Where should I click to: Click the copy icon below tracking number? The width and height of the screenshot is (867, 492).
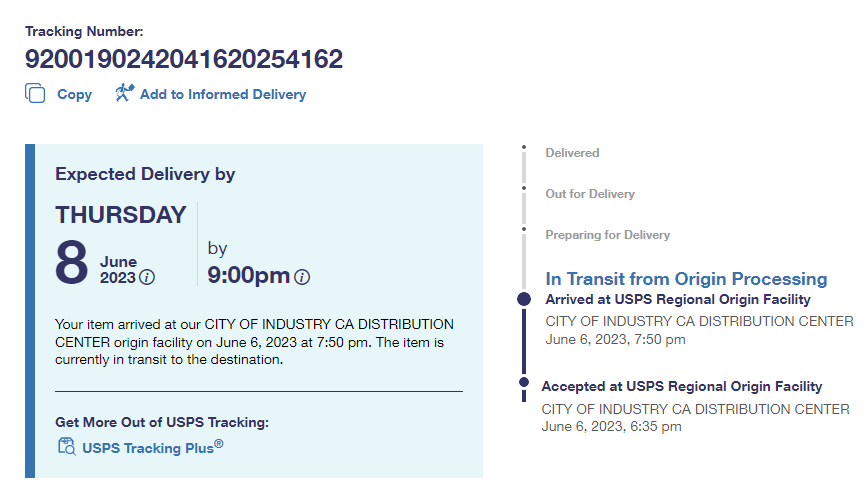click(36, 94)
